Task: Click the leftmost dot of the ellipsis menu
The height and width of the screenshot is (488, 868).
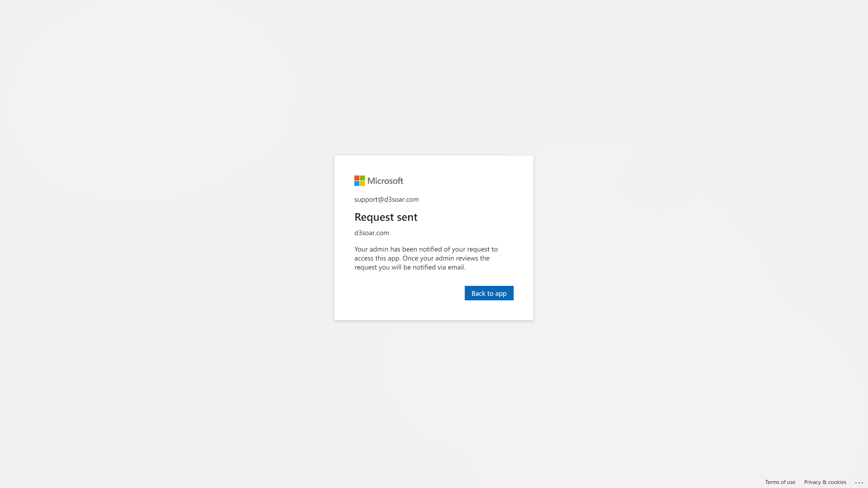Action: [856, 483]
